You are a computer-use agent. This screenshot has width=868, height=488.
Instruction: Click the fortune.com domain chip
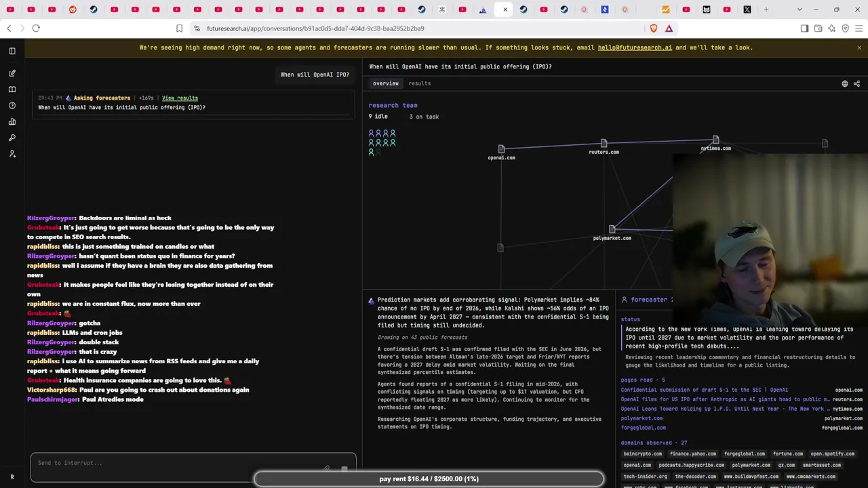pos(787,454)
